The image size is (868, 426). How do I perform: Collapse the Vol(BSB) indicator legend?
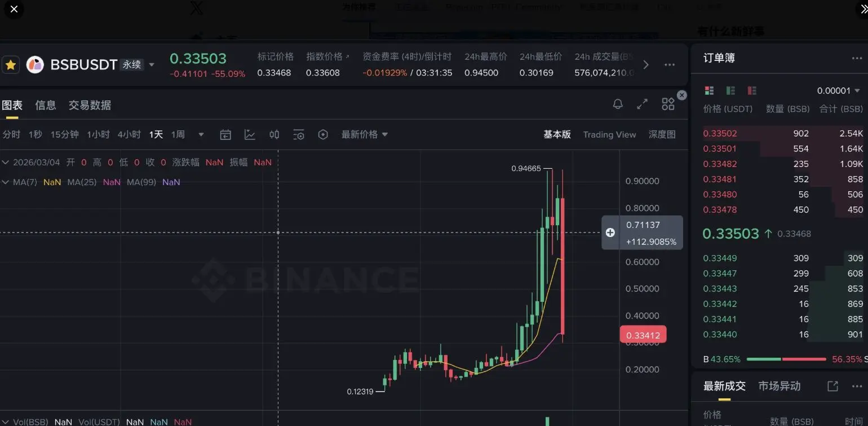click(6, 422)
